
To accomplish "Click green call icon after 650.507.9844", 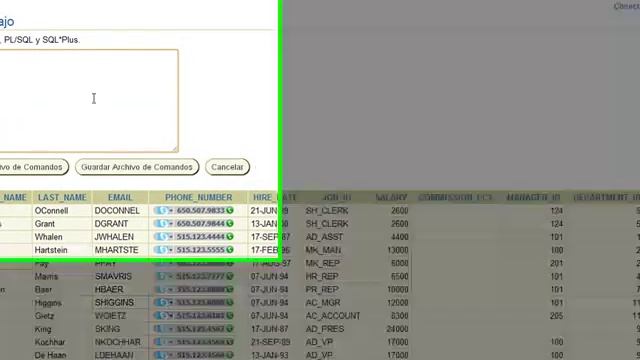I will point(230,224).
